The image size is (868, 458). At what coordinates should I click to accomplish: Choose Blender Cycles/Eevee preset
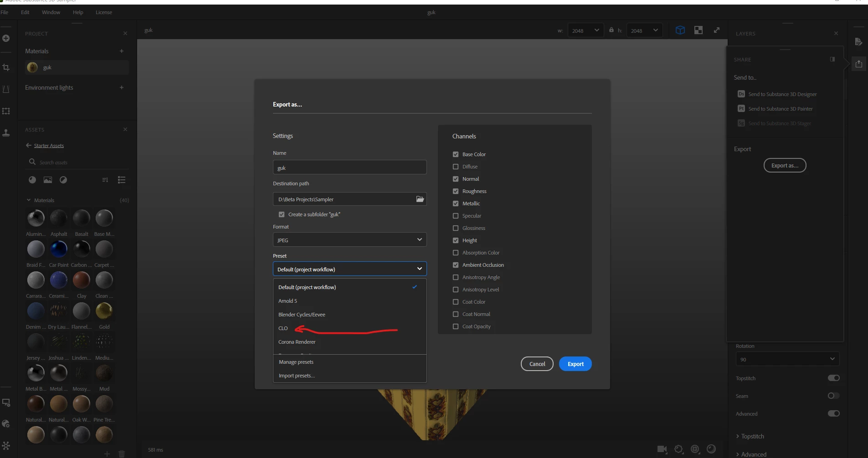[x=349, y=315]
